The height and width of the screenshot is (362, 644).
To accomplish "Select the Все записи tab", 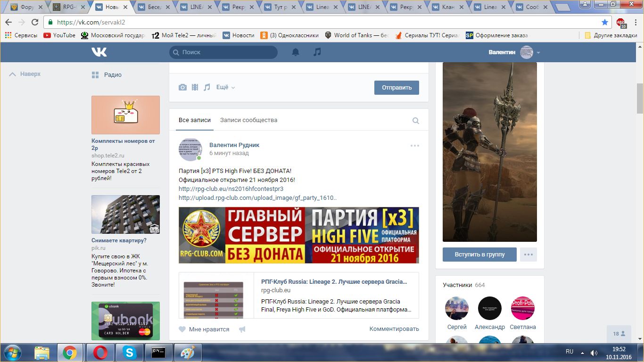I will pos(195,120).
